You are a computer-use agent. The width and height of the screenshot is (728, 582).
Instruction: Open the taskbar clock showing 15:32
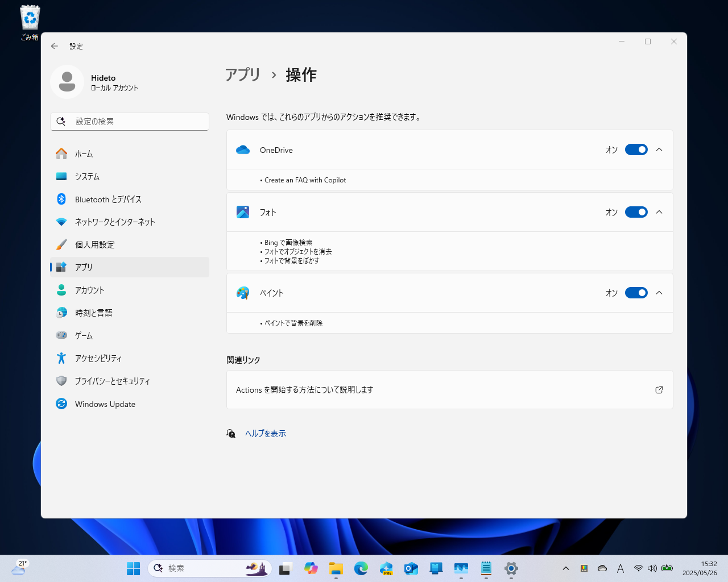(x=700, y=568)
